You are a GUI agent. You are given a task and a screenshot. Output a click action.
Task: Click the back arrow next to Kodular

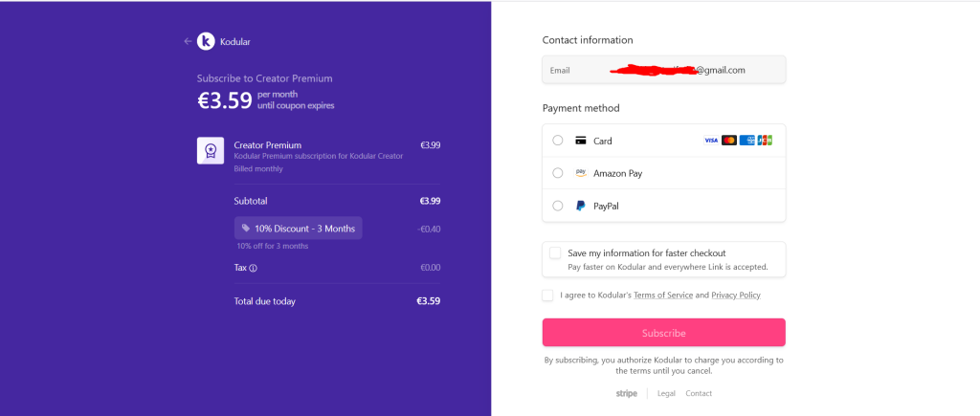pos(188,41)
